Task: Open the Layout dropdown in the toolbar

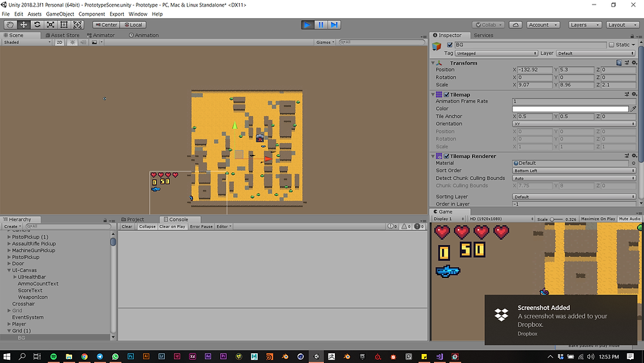Action: pyautogui.click(x=623, y=25)
